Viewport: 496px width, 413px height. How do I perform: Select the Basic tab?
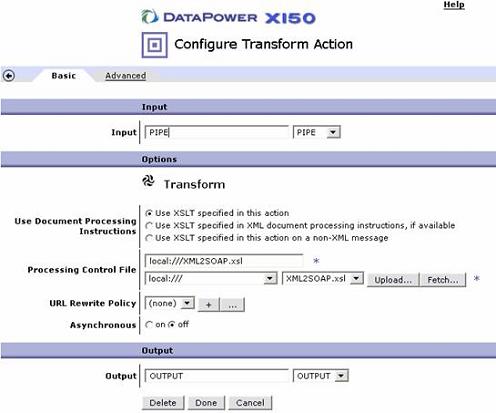(64, 76)
